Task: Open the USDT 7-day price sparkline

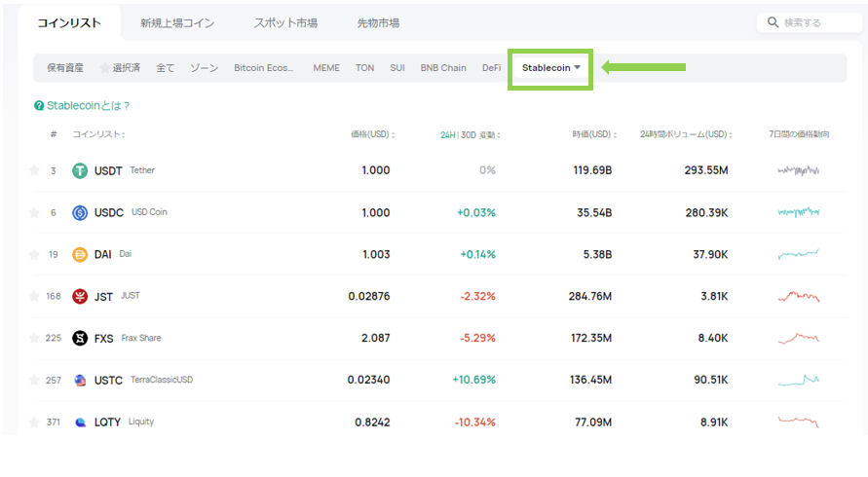Action: point(798,170)
